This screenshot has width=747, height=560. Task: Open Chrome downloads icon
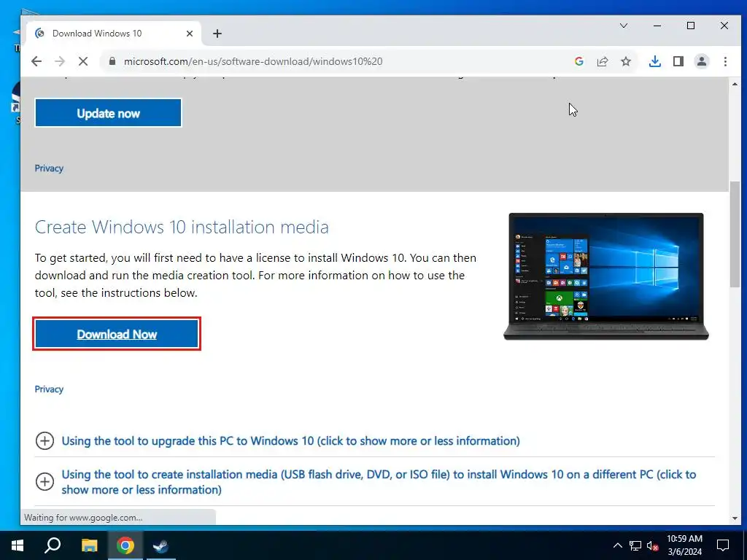(655, 61)
